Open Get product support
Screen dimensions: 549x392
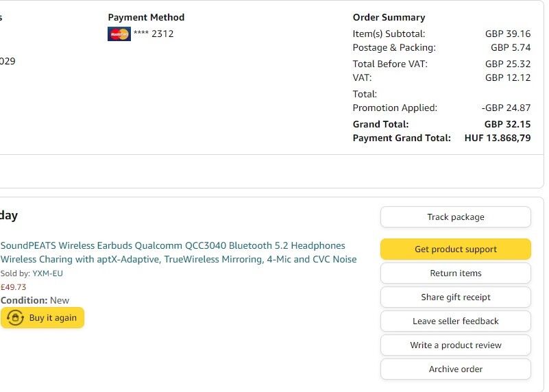[455, 249]
